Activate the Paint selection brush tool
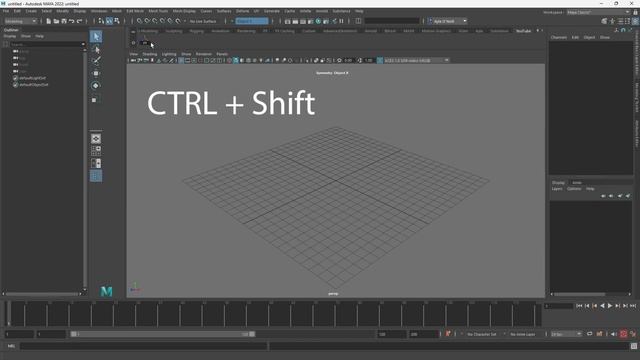This screenshot has width=640, height=360. [96, 61]
